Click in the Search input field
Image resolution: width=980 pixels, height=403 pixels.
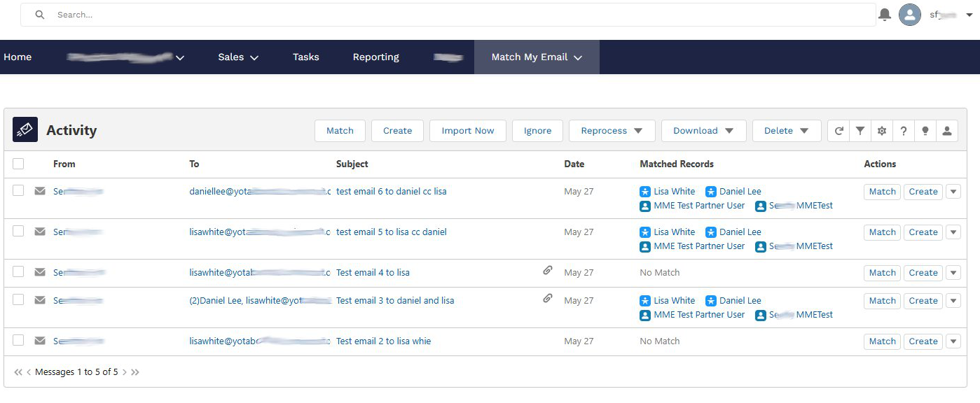(x=448, y=15)
